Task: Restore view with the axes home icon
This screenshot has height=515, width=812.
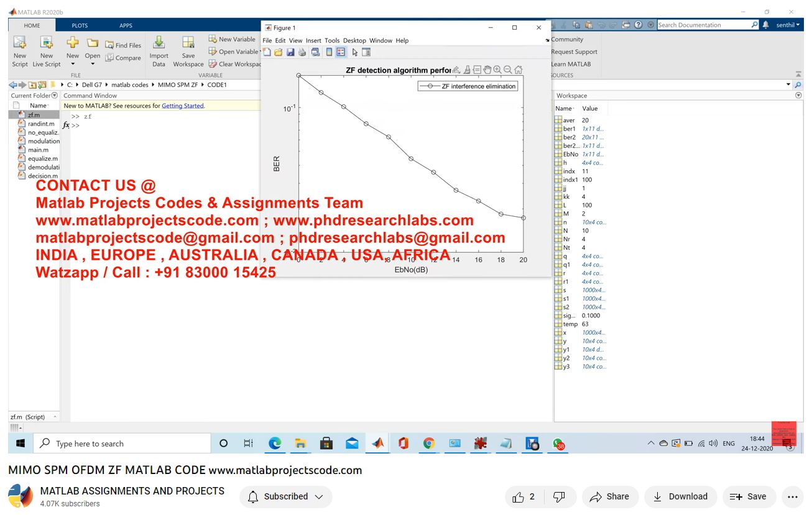Action: 518,70
